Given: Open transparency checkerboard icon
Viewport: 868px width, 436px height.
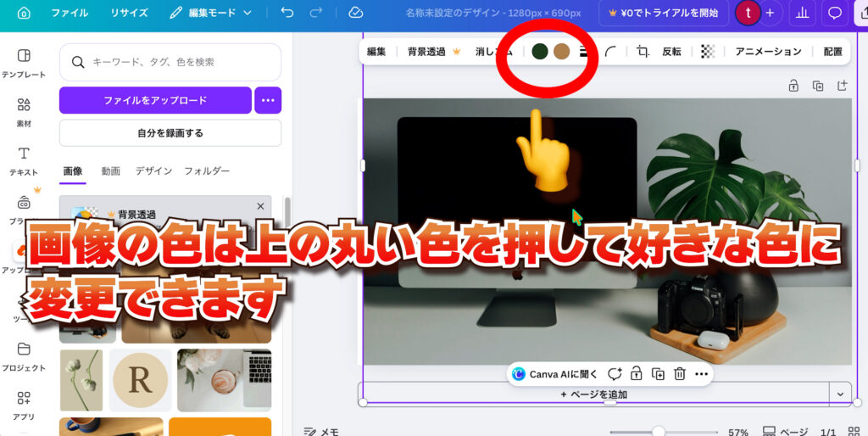Looking at the screenshot, I should (x=708, y=52).
